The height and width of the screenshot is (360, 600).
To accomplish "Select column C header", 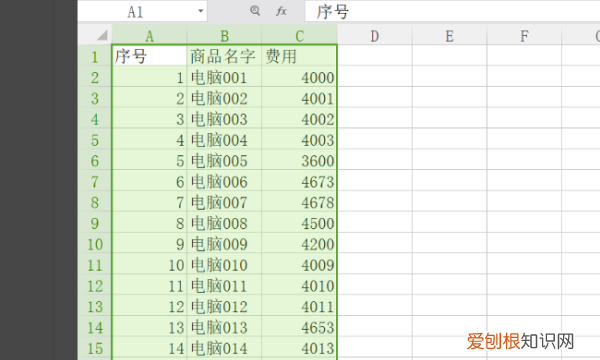I will click(x=299, y=36).
